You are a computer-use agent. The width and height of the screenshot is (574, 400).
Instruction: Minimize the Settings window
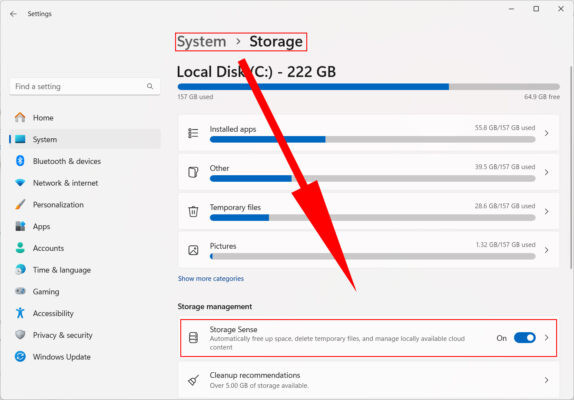click(x=511, y=9)
